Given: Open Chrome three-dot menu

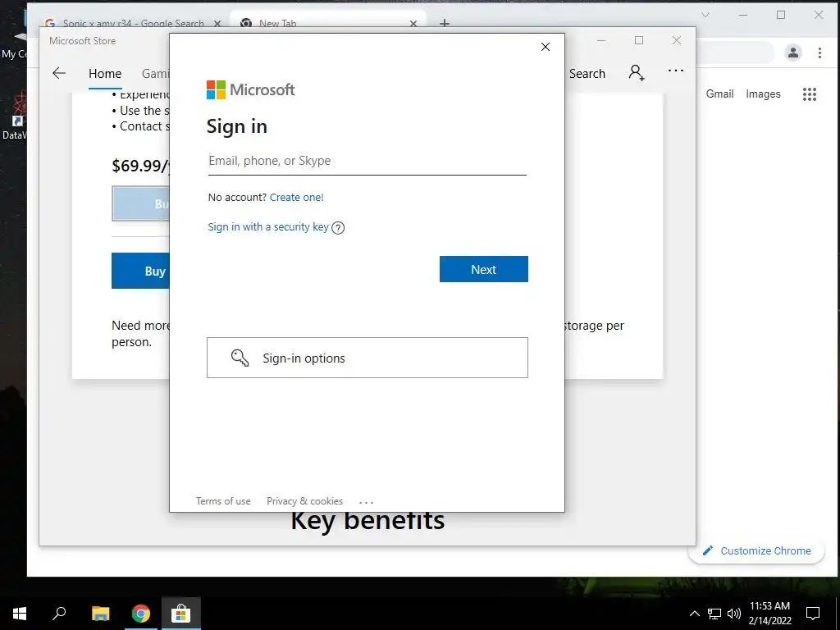Looking at the screenshot, I should tap(819, 52).
